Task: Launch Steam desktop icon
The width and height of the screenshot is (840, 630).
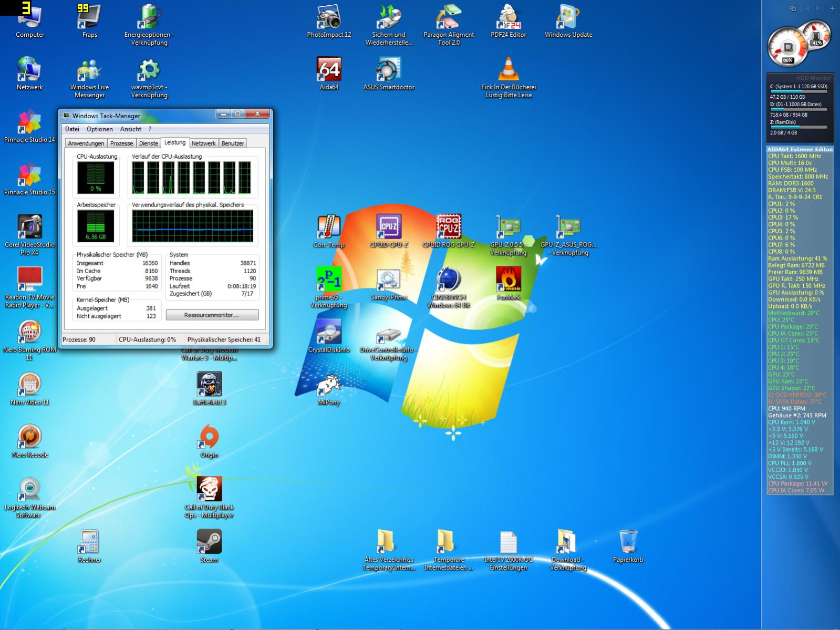Action: coord(209,545)
